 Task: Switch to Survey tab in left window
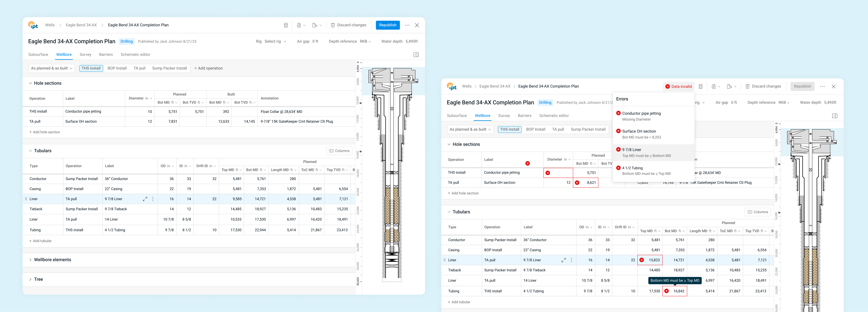click(x=85, y=55)
